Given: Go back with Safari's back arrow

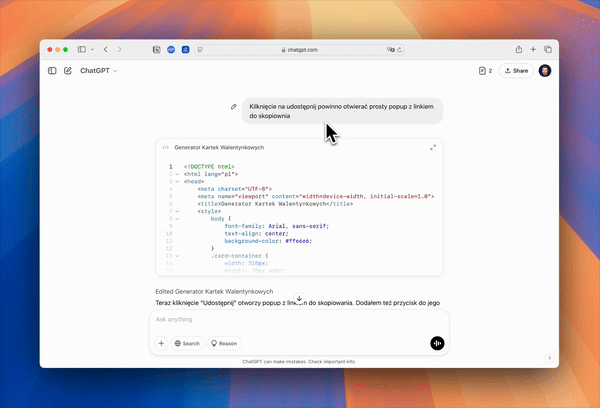Looking at the screenshot, I should 106,49.
